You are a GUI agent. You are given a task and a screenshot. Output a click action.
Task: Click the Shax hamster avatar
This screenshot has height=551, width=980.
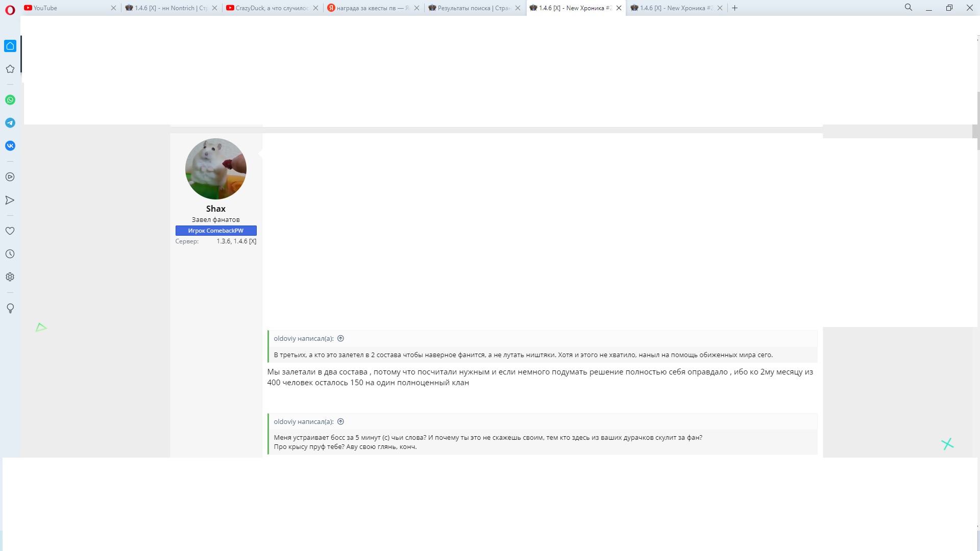(215, 169)
